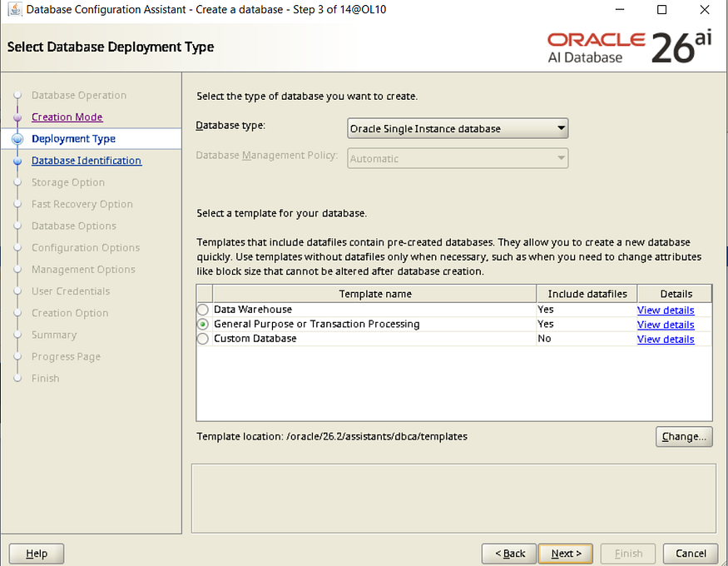Minimize the Database Configuration Assistant window
The height and width of the screenshot is (566, 728).
(x=620, y=9)
